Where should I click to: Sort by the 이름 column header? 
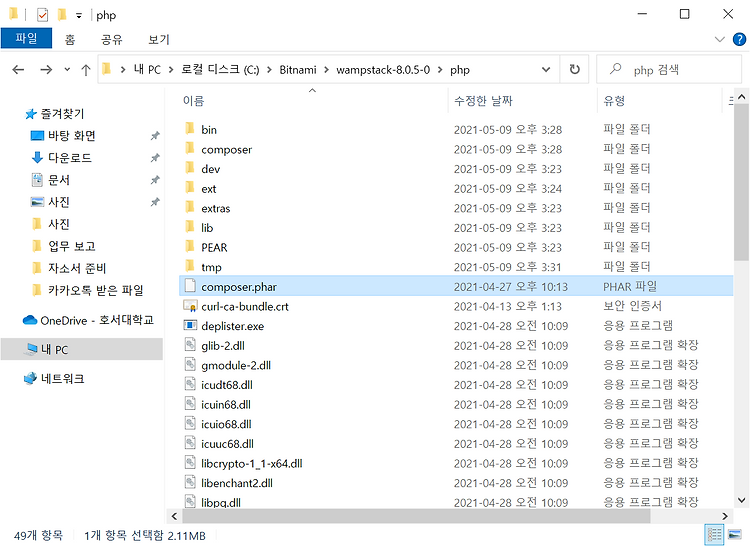(193, 101)
